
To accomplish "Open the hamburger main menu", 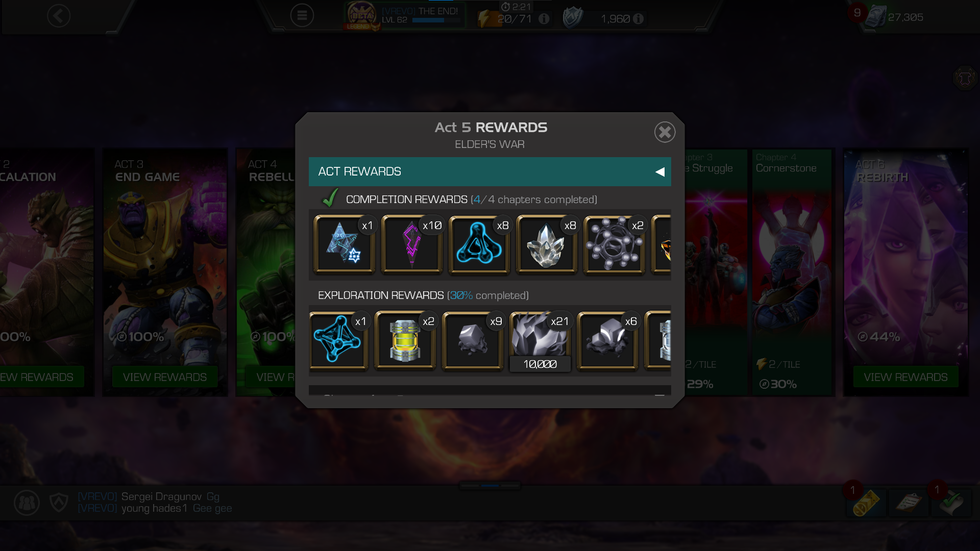I will coord(302,16).
